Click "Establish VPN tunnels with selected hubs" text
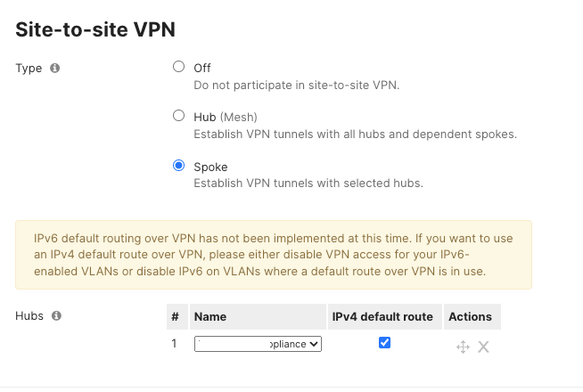This screenshot has height=392, width=583. click(x=308, y=184)
